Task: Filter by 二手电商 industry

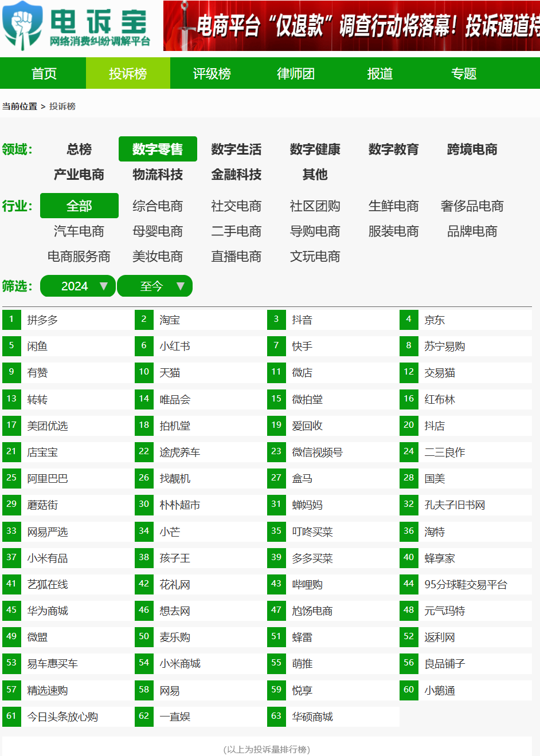Action: 236,231
